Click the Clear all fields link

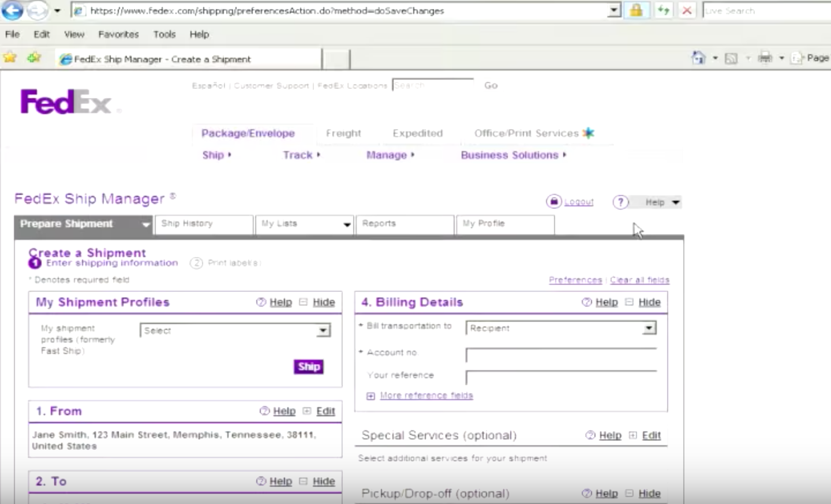coord(639,280)
